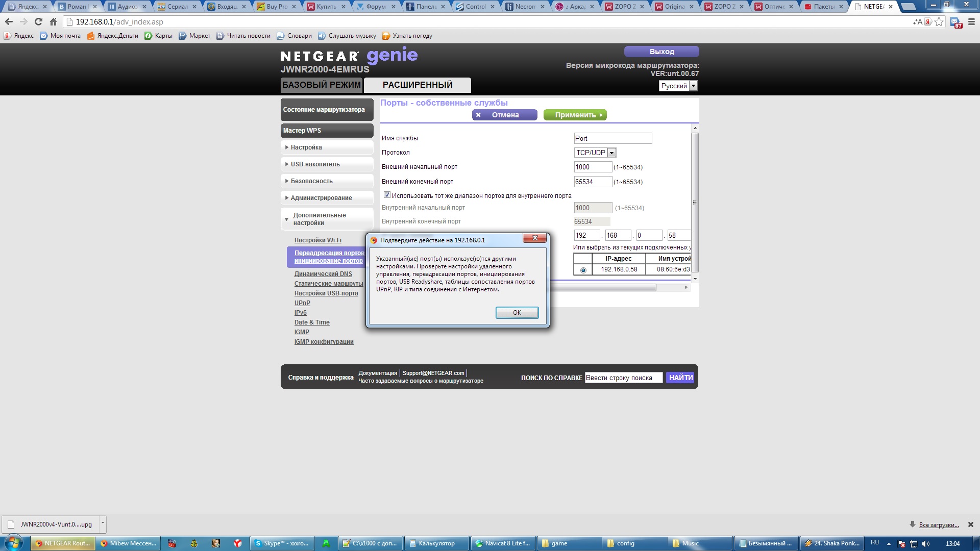This screenshot has height=551, width=980.
Task: Click help search text field
Action: pos(624,378)
